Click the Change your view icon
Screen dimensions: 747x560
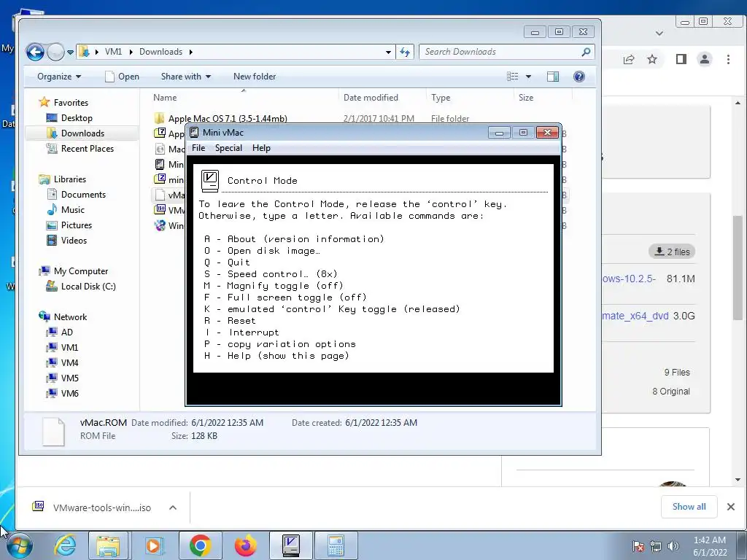click(x=513, y=77)
